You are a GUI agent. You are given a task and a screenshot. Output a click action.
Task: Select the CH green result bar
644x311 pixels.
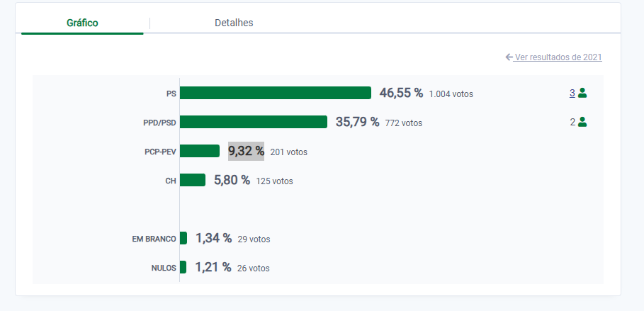[x=193, y=180]
